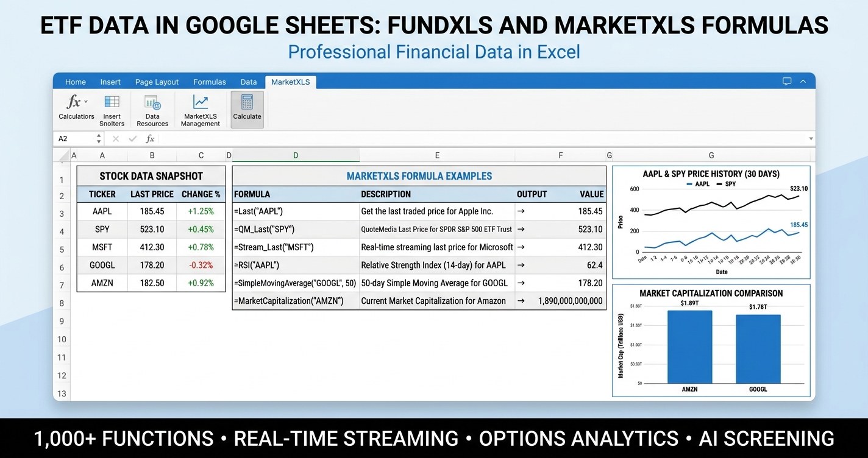Collapse the ribbon with the chevron

(803, 82)
